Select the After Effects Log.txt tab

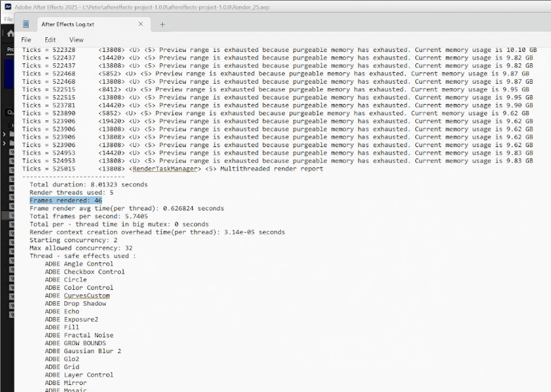click(68, 24)
